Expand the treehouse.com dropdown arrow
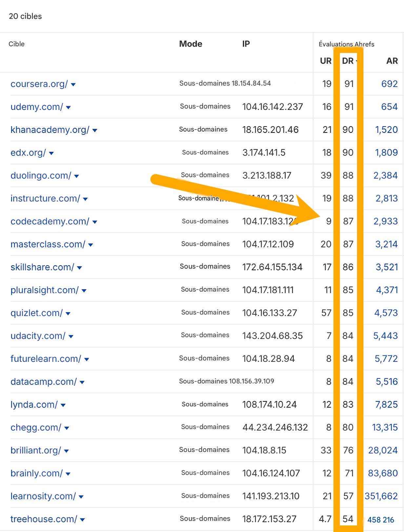404x532 pixels. 82,520
